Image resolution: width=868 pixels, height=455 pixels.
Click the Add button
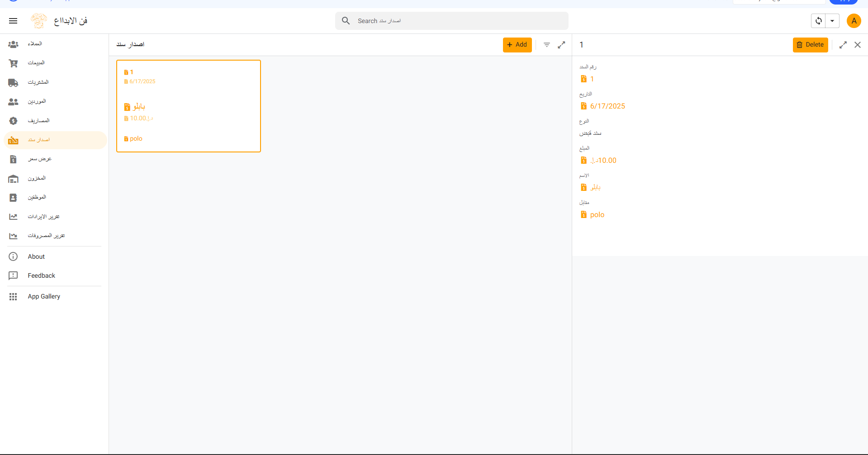(517, 45)
